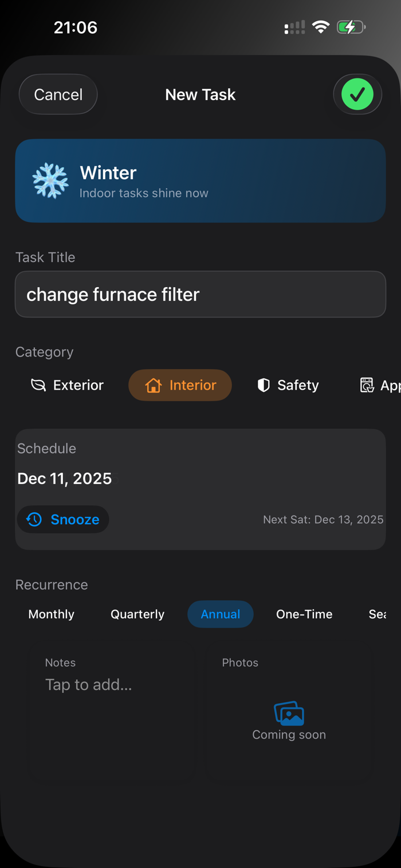
Task: Pick the Annual recurrence chip
Action: pos(221,614)
